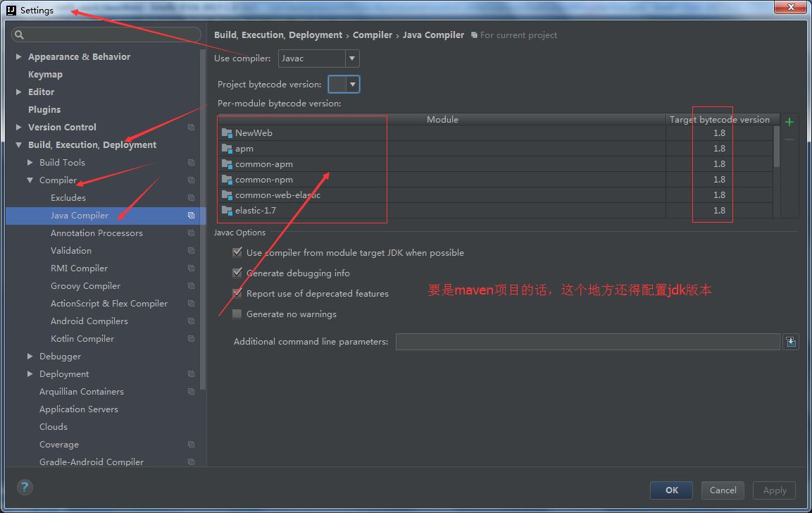Click project-level icon beside Coverage
812x513 pixels.
(x=191, y=444)
